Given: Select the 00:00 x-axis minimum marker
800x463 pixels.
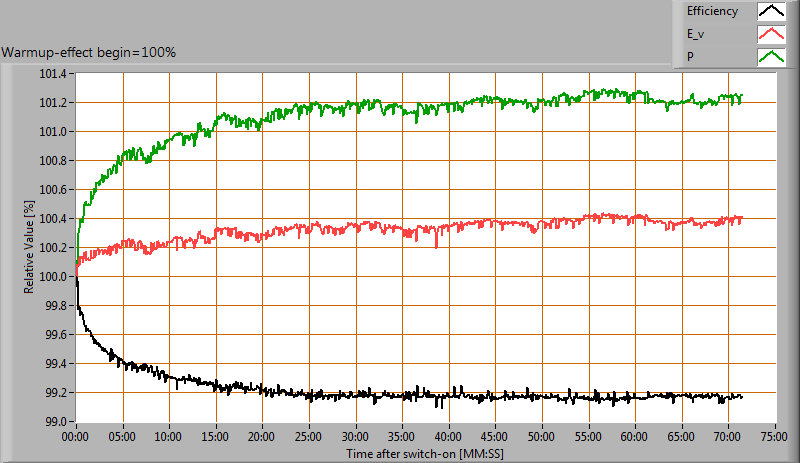Looking at the screenshot, I should pyautogui.click(x=76, y=437).
